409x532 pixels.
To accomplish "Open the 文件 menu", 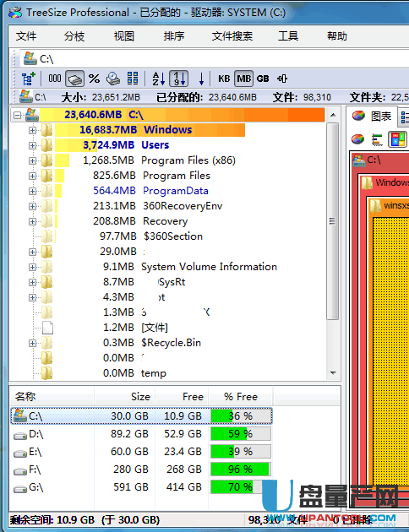I will (x=26, y=36).
